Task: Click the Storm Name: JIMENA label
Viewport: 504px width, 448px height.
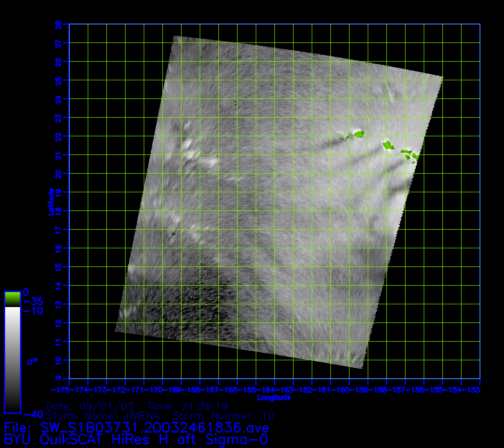Action: tap(104, 415)
